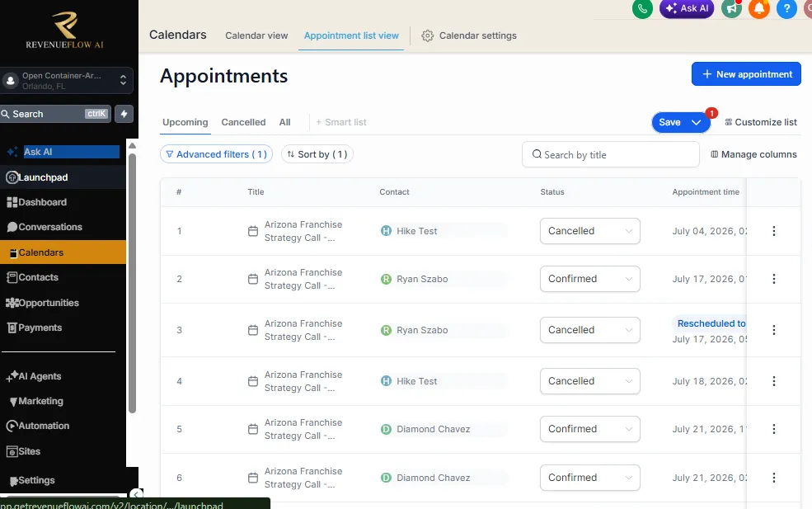Click the purple Ask AI button
The width and height of the screenshot is (812, 509).
[x=687, y=8]
